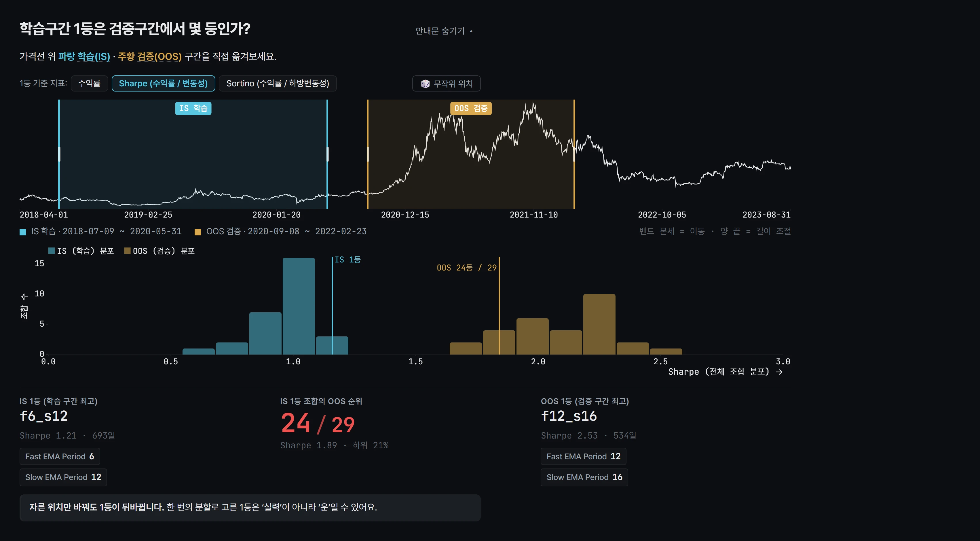Click the Fast EMA Period 6 chip

click(60, 457)
